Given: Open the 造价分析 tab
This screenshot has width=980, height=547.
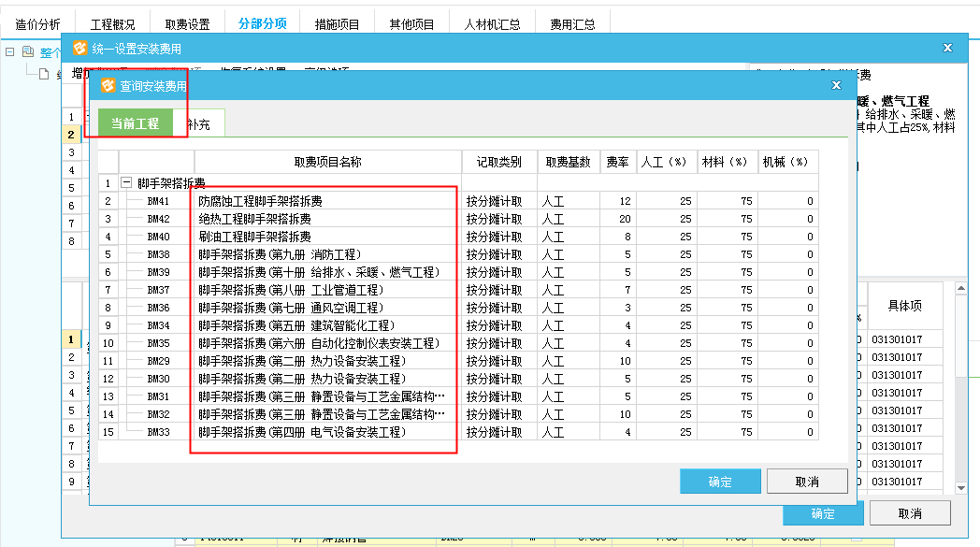Looking at the screenshot, I should (x=38, y=24).
